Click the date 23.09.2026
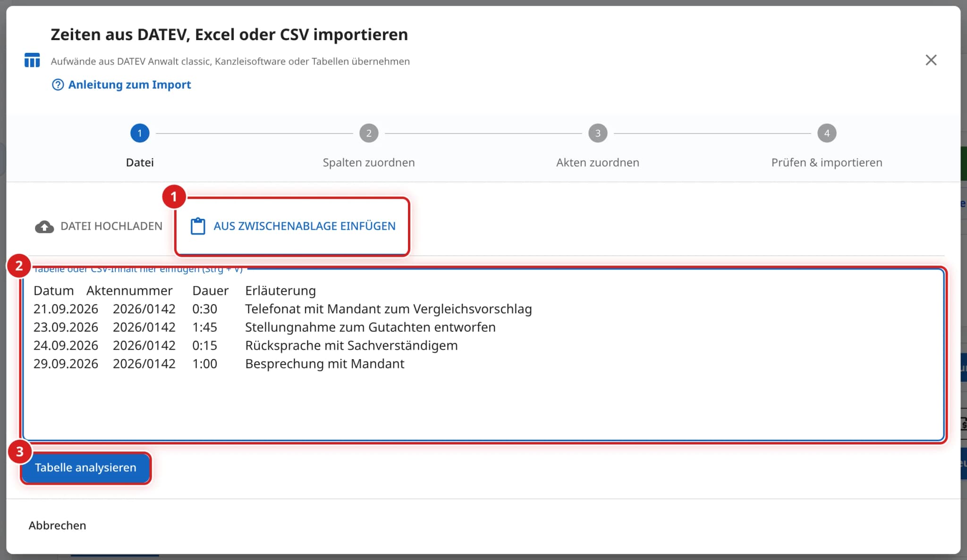967x560 pixels. pyautogui.click(x=66, y=327)
